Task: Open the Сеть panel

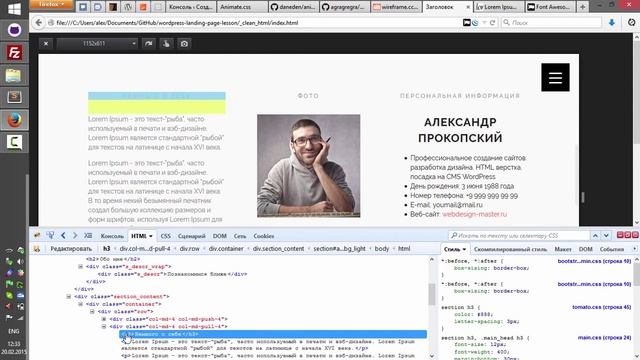Action: (240, 236)
